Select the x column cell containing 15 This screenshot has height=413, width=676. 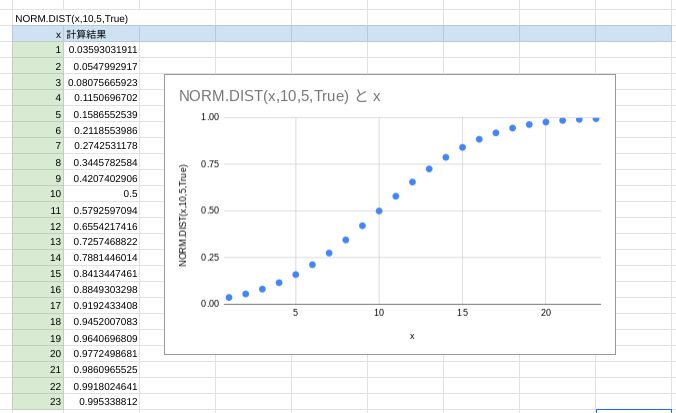pos(38,274)
